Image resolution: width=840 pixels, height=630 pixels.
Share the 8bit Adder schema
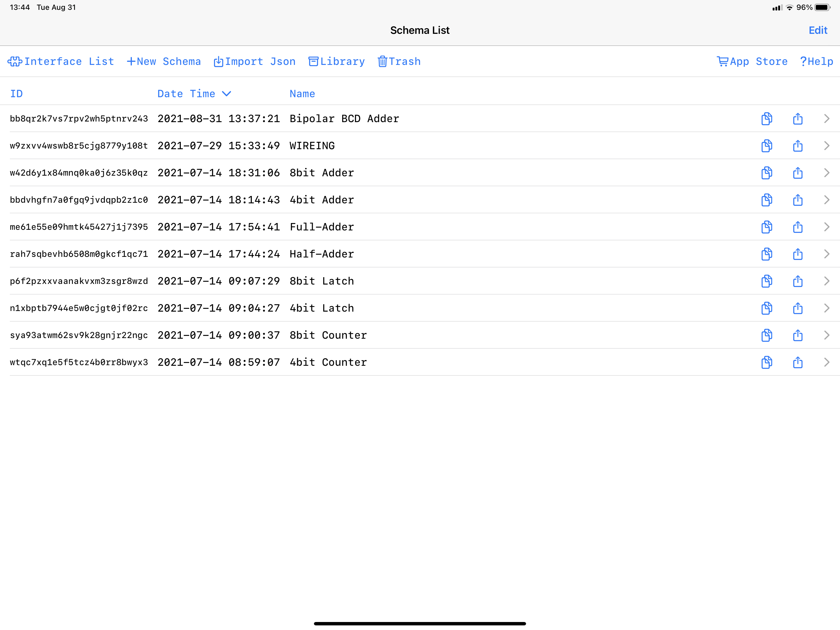pyautogui.click(x=798, y=173)
